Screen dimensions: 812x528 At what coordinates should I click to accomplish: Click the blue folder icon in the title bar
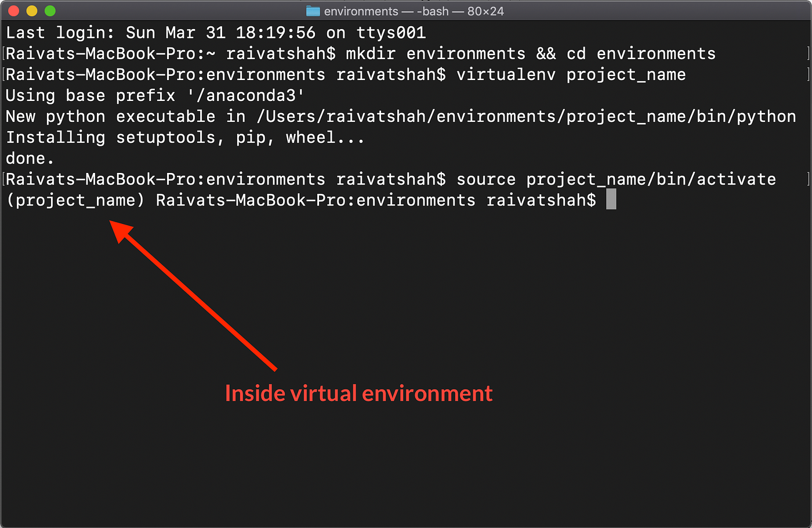tap(313, 10)
